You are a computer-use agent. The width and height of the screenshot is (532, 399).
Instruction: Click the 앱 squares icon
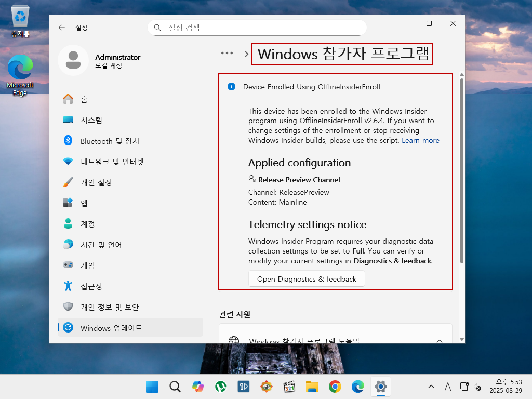(x=68, y=203)
